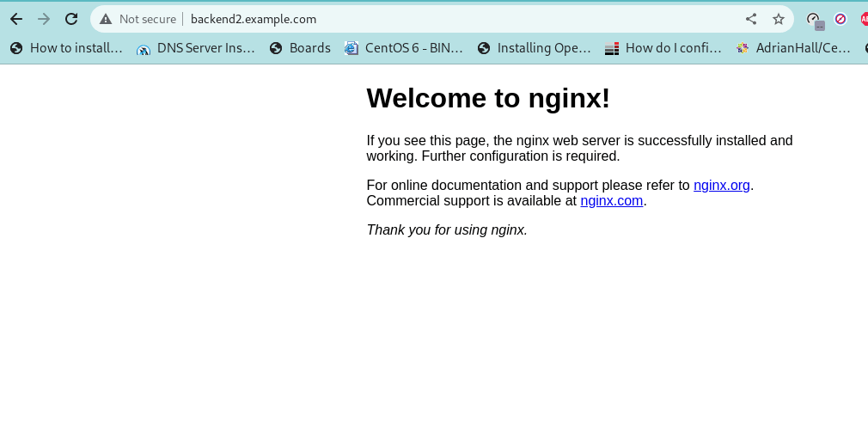Go back to the previous page
This screenshot has height=434, width=868.
coord(16,19)
